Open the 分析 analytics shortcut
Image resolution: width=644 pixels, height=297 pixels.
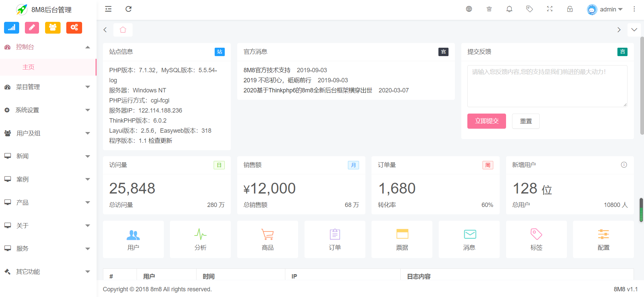(200, 239)
